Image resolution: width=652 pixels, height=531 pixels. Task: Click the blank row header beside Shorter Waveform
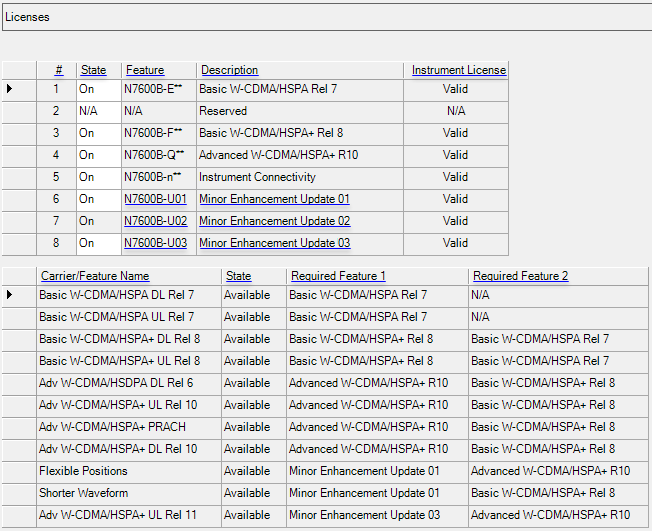pyautogui.click(x=19, y=494)
